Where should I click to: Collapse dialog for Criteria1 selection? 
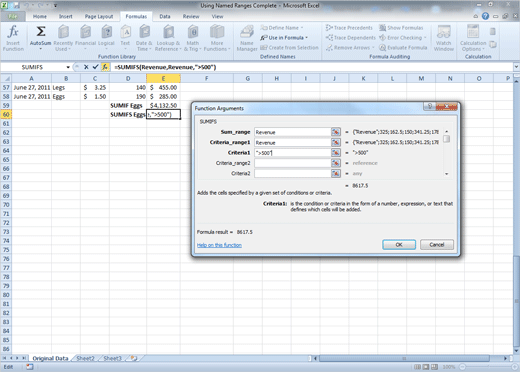click(336, 153)
